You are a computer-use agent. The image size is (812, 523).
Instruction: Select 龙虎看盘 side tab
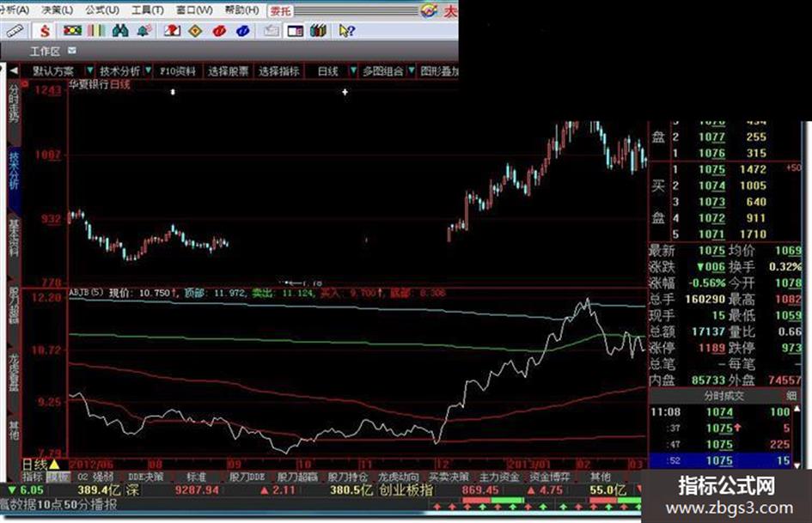[x=14, y=372]
